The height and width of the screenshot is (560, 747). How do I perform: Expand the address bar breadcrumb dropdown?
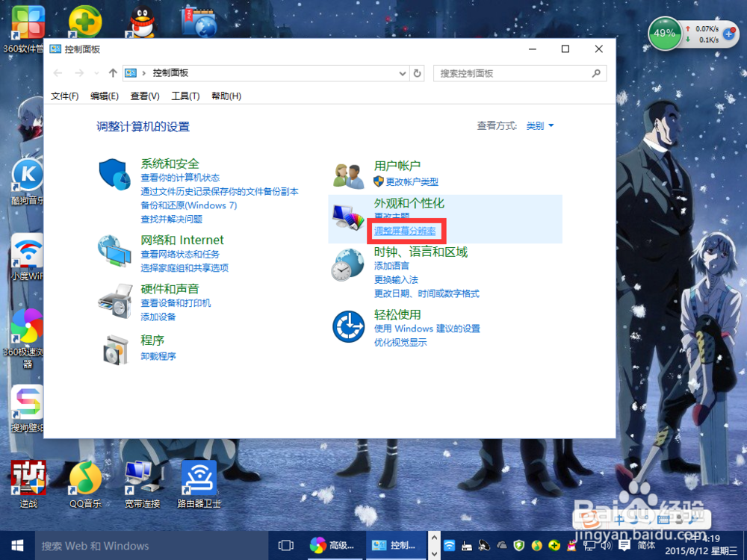coord(401,73)
